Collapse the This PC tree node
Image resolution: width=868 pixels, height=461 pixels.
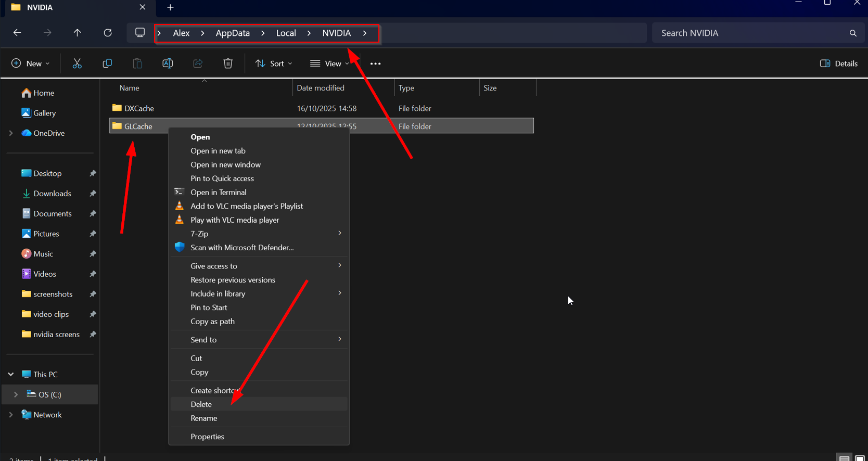(11, 374)
